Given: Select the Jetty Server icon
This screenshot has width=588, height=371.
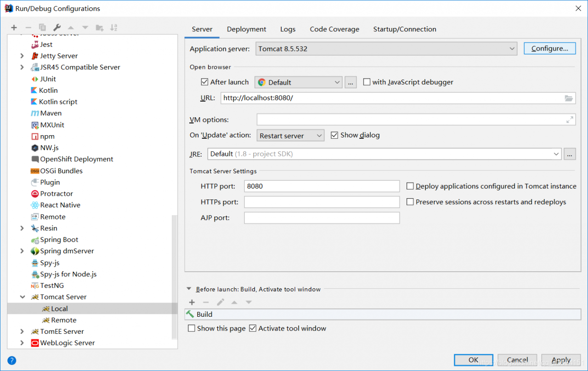Looking at the screenshot, I should (35, 56).
